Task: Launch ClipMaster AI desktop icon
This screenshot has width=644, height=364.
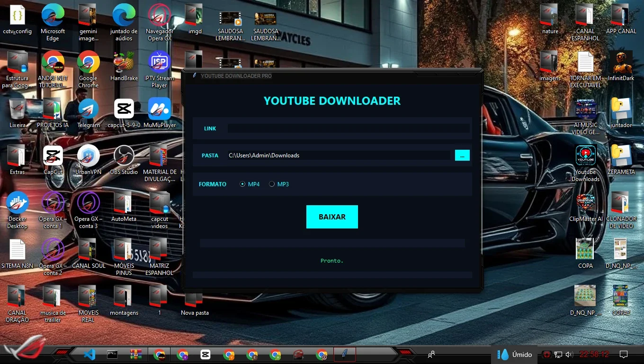Action: click(586, 207)
